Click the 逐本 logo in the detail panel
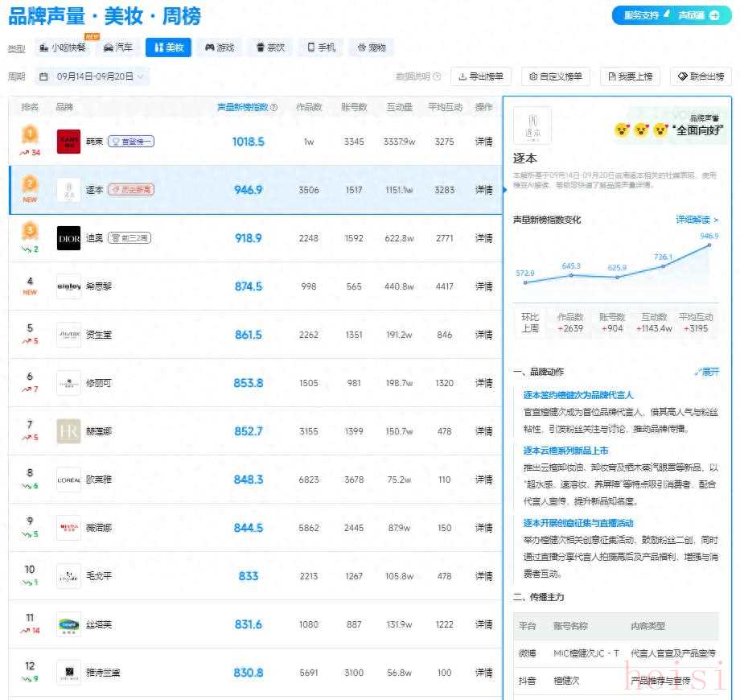 pyautogui.click(x=532, y=126)
